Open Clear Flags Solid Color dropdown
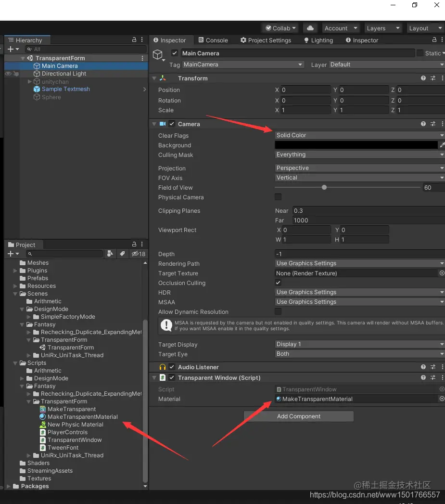Image resolution: width=445 pixels, height=504 pixels. [x=360, y=135]
